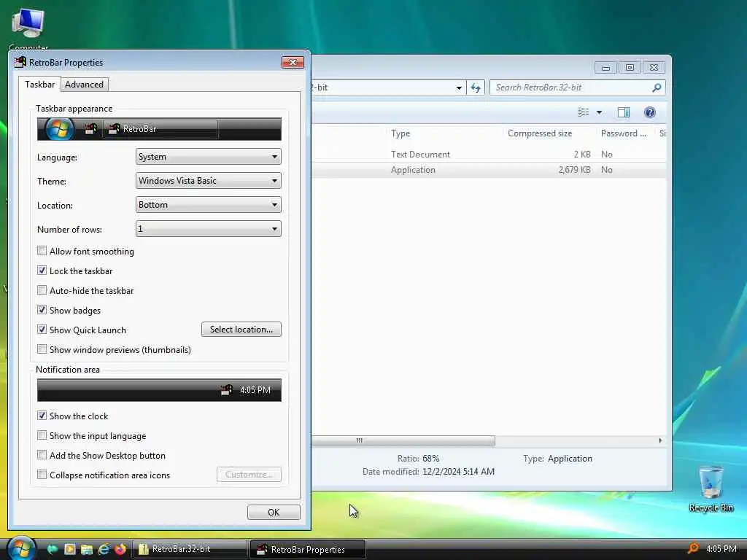This screenshot has height=560, width=747.
Task: Open the Views dropdown arrow in Explorer toolbar
Action: (x=600, y=112)
